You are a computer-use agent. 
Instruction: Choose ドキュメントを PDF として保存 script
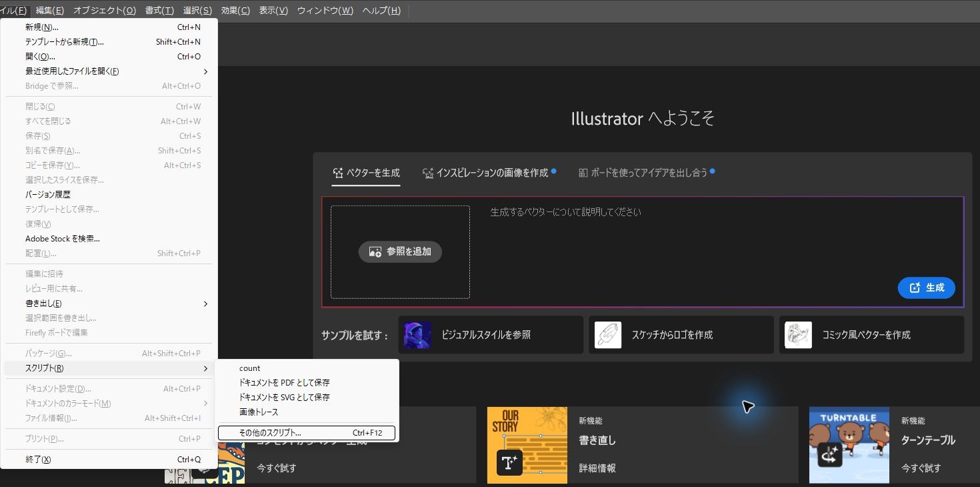pos(308,383)
